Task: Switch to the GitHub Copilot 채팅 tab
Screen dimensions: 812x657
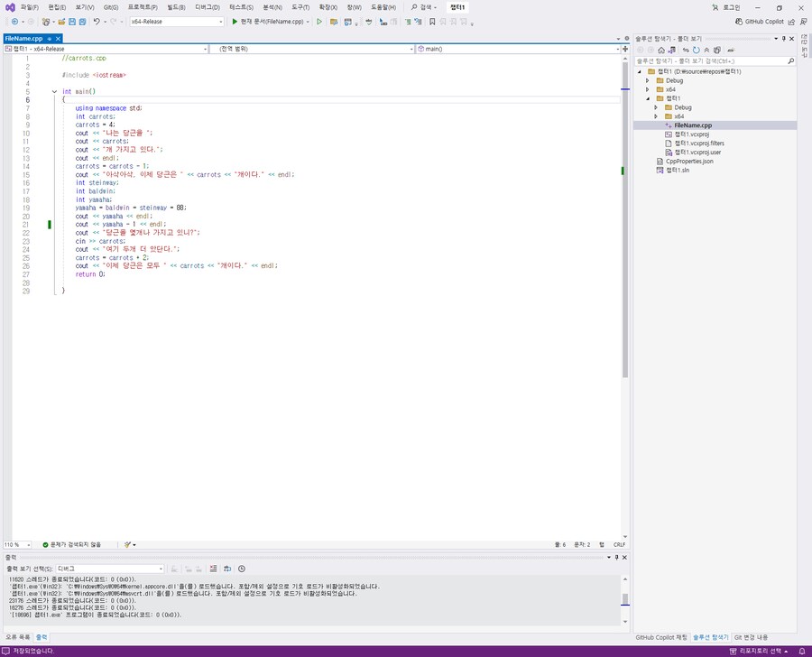Action: tap(661, 638)
